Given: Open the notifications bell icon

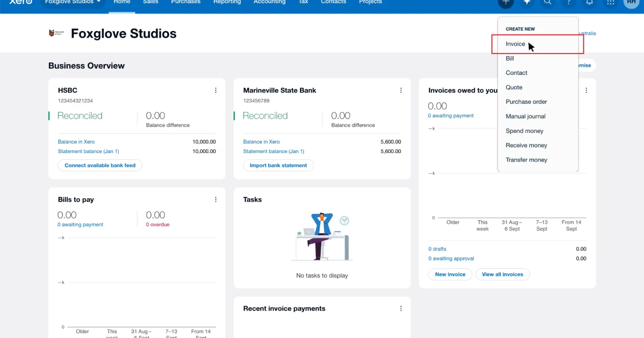Looking at the screenshot, I should tap(589, 2).
